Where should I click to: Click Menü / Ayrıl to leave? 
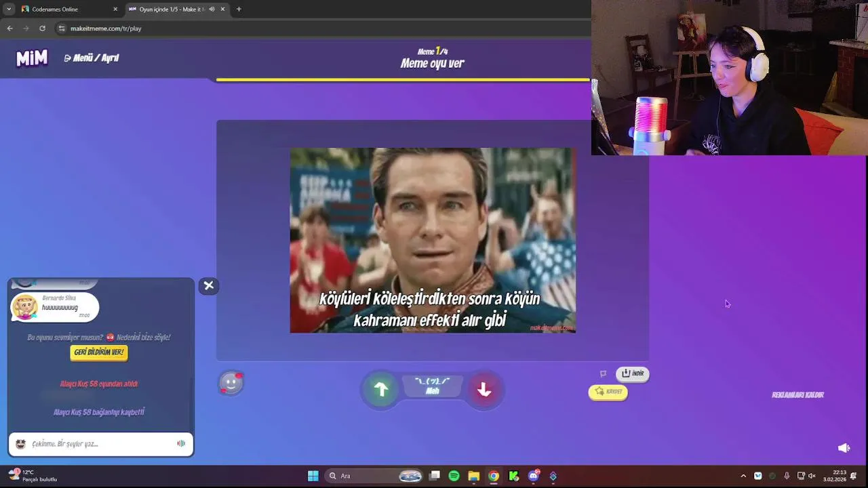click(x=92, y=58)
